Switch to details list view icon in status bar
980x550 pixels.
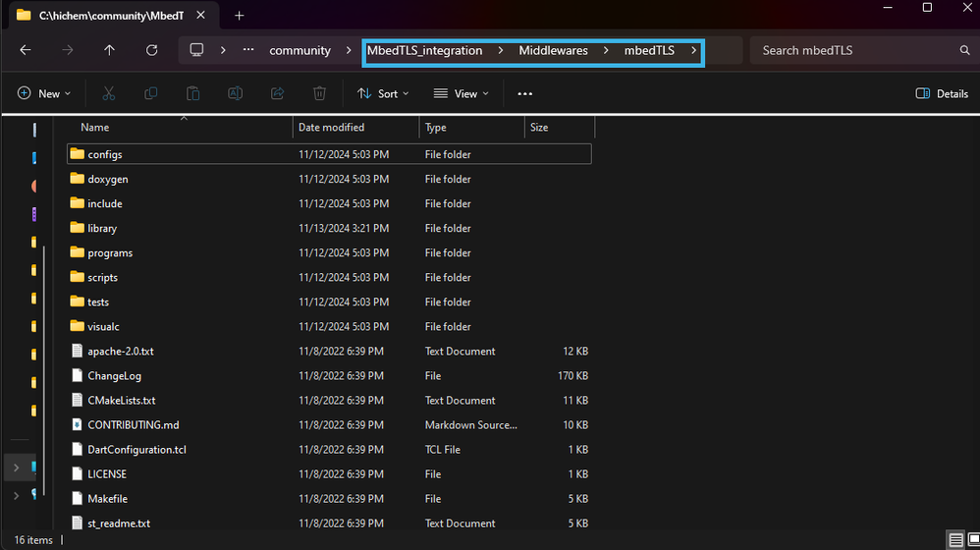pos(955,540)
